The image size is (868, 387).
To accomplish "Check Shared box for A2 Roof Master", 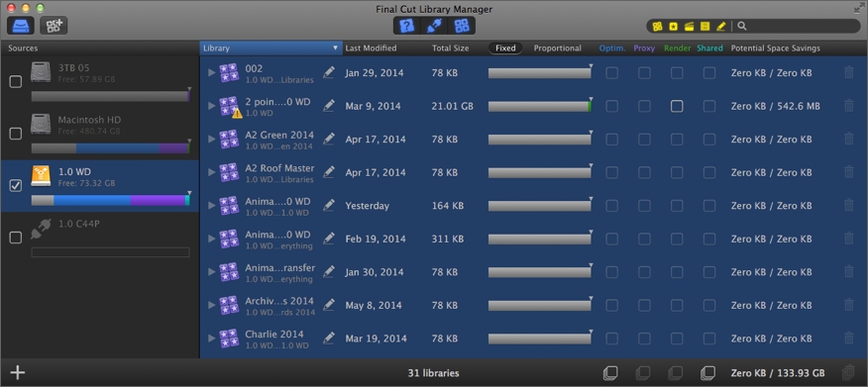I will (709, 172).
